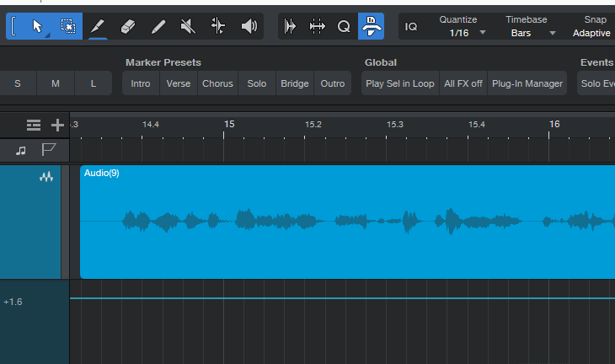The image size is (615, 364).
Task: Select the Paint pencil tool
Action: point(158,26)
